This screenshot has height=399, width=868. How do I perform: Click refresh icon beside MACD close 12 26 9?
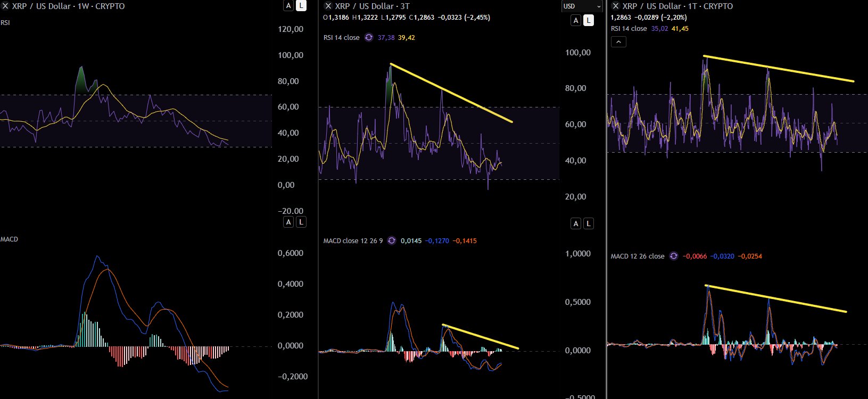(x=392, y=240)
